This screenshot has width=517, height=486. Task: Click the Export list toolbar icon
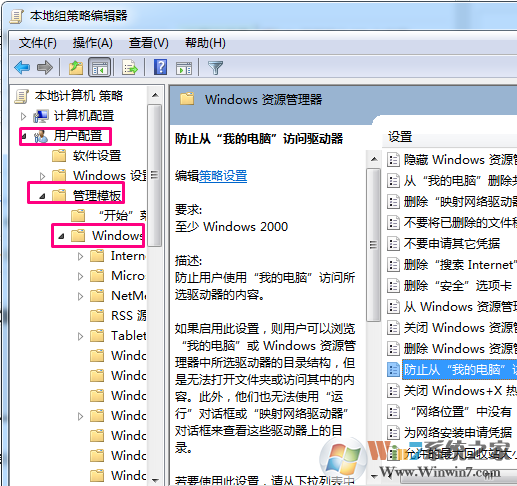(130, 68)
